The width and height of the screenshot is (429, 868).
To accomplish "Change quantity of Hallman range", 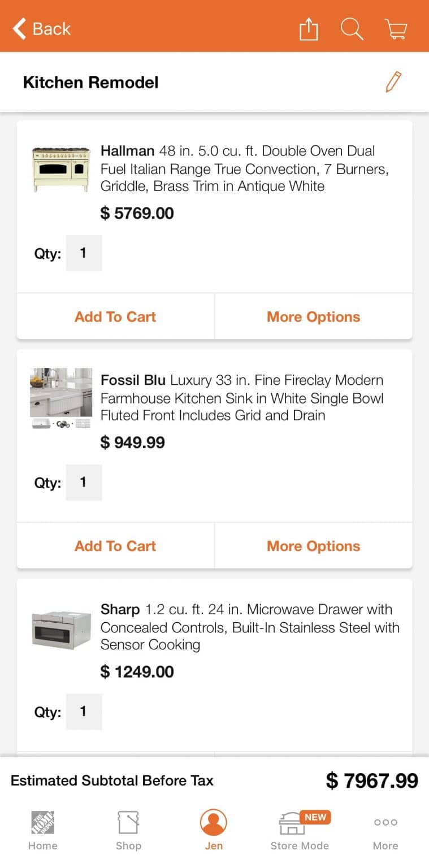I will (84, 253).
